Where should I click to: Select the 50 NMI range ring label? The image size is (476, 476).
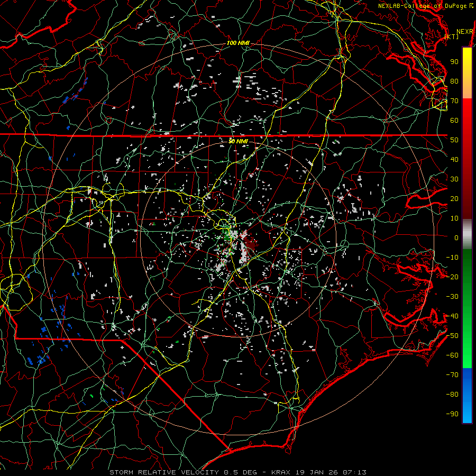point(238,141)
